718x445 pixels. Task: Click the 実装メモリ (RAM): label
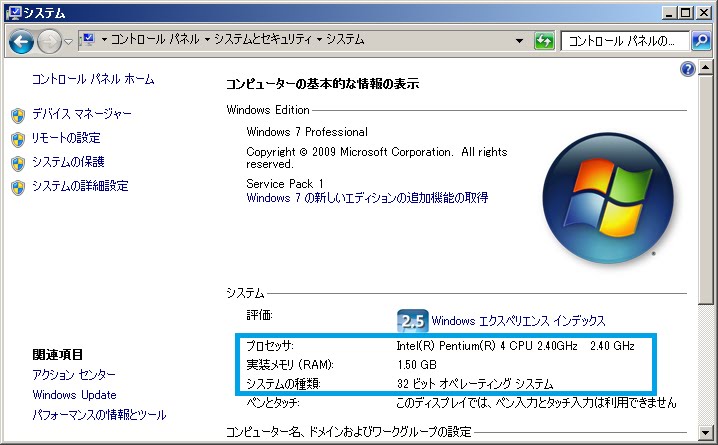(290, 365)
